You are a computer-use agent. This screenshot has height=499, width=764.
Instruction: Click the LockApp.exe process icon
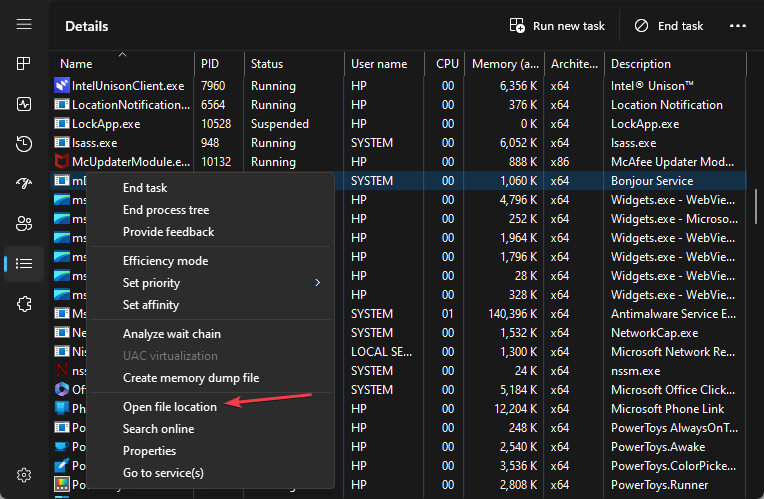[x=62, y=123]
